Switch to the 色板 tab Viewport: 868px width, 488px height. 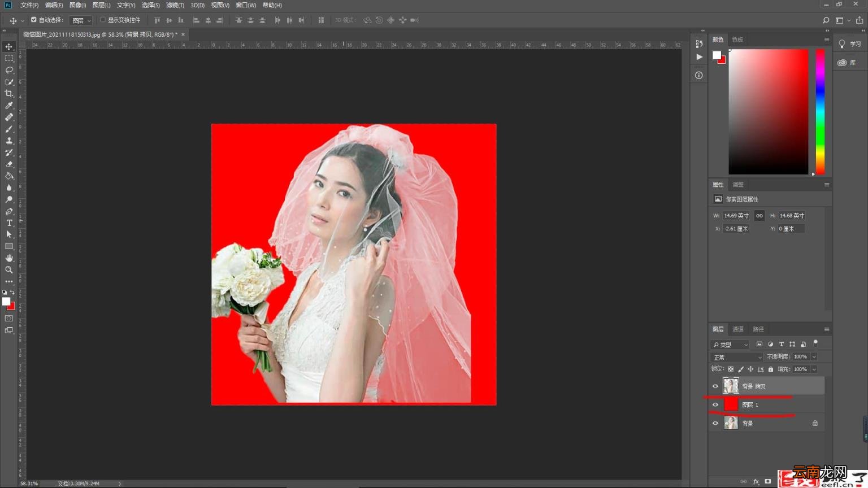[x=737, y=40]
